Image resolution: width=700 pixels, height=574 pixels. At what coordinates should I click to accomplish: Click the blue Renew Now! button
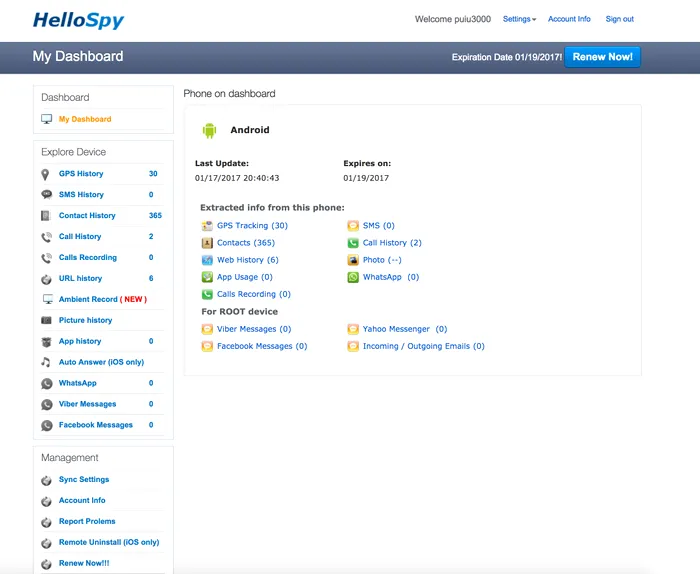pyautogui.click(x=602, y=57)
